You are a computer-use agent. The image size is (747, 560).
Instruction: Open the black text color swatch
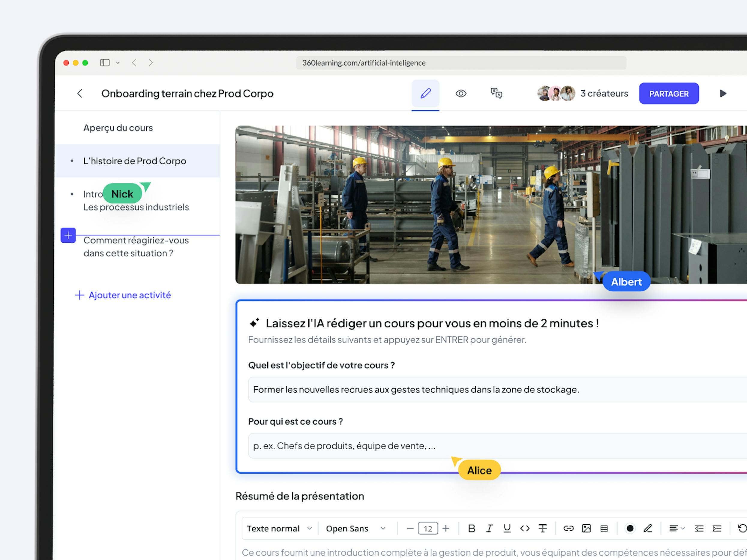[630, 528]
